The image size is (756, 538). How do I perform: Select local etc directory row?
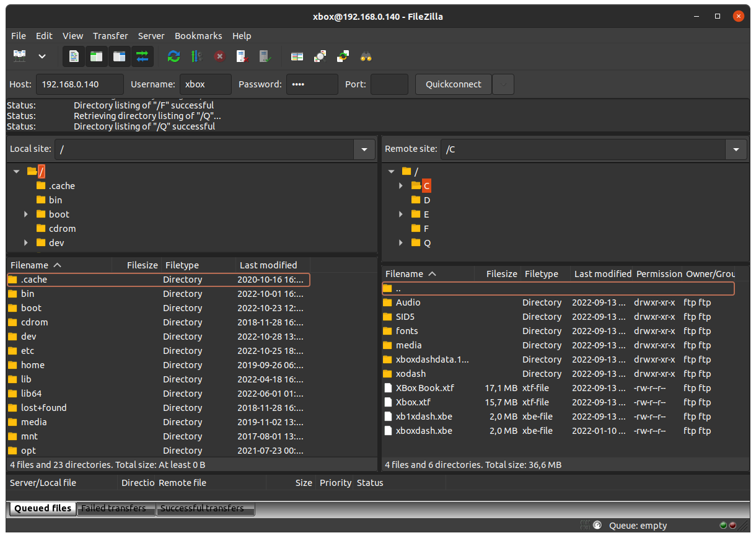tap(158, 351)
